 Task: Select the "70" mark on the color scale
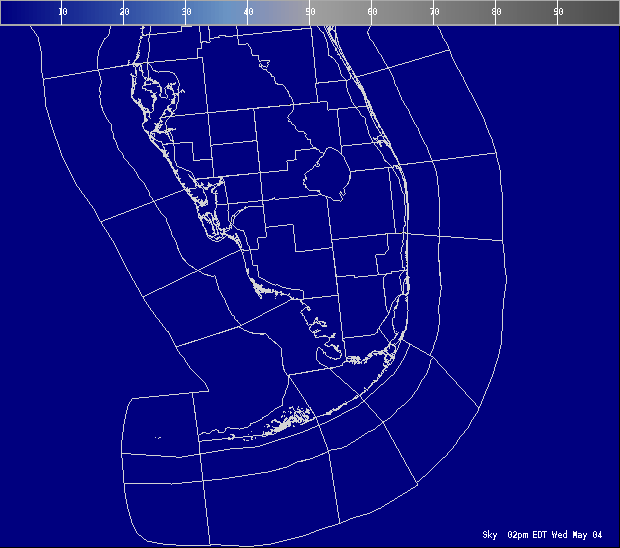[x=434, y=12]
